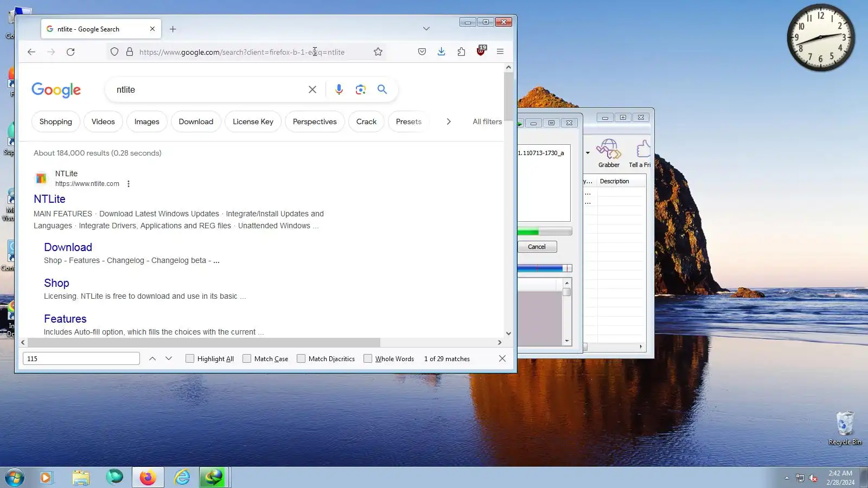Open the Download sitelink
The width and height of the screenshot is (868, 488).
coord(68,247)
